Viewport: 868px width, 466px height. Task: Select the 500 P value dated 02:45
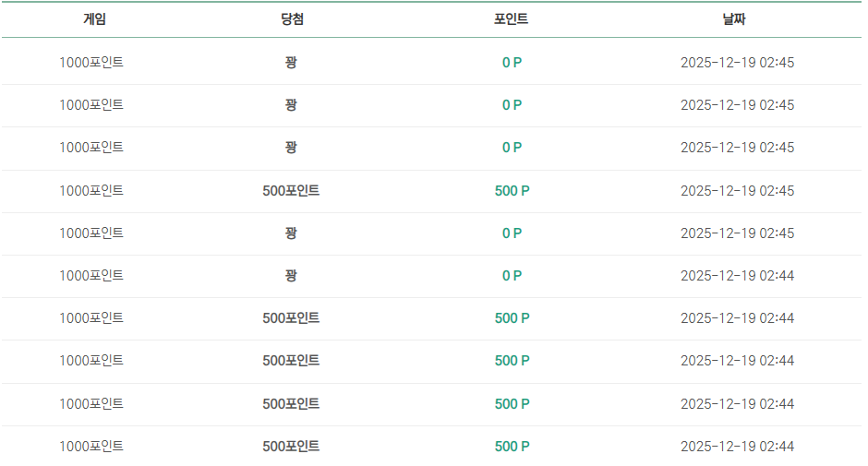pos(512,191)
